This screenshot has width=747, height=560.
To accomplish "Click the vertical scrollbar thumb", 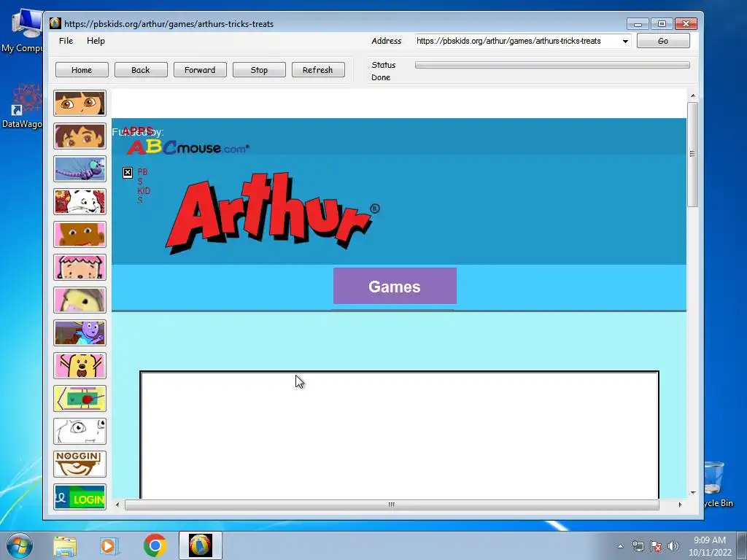I will coord(693,155).
